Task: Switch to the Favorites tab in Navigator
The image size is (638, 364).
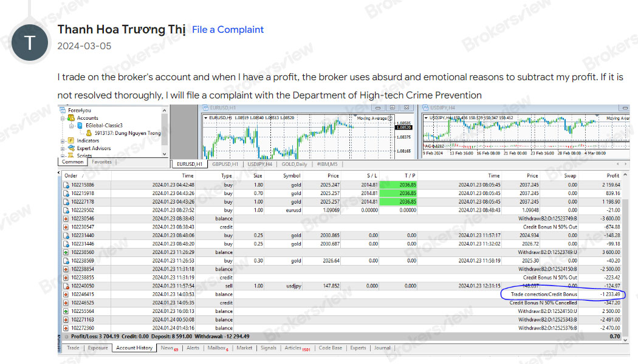Action: 101,162
